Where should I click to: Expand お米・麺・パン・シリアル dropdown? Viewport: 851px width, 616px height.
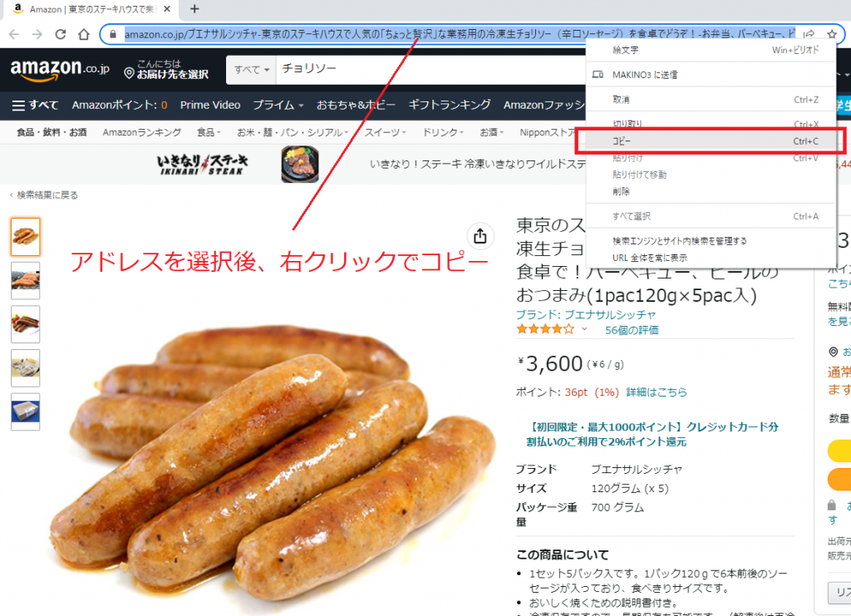pyautogui.click(x=293, y=132)
